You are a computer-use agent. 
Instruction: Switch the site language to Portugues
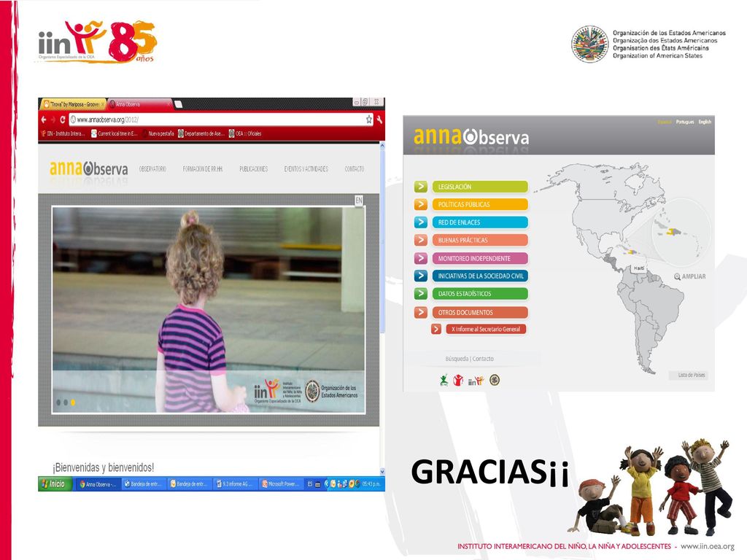point(684,122)
